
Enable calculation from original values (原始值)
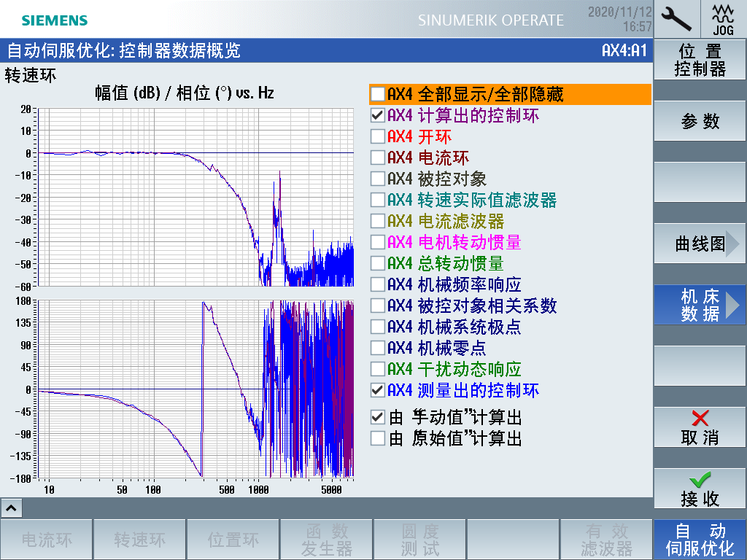[377, 438]
